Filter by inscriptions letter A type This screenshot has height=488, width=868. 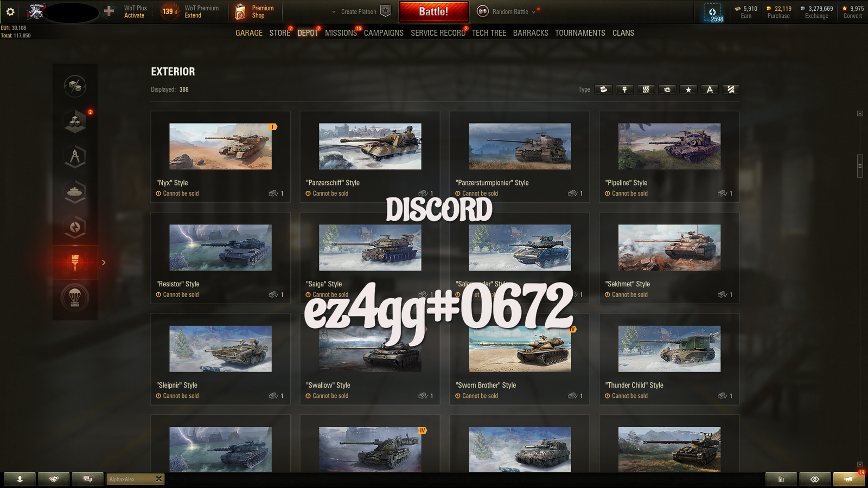[710, 89]
